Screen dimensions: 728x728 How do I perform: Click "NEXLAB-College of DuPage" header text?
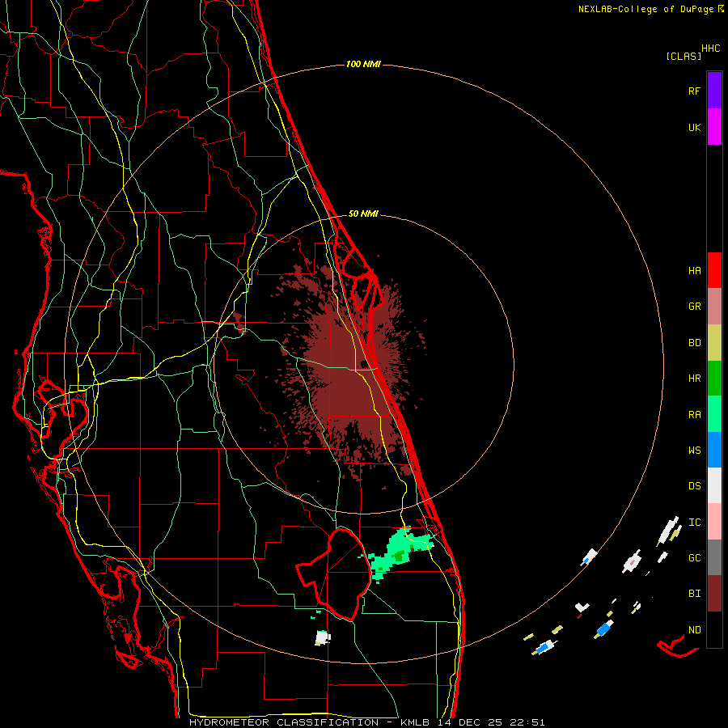point(647,9)
